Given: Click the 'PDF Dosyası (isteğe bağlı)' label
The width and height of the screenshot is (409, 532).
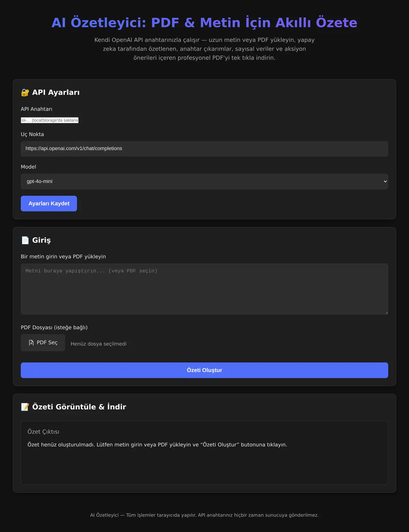Looking at the screenshot, I should [x=54, y=327].
